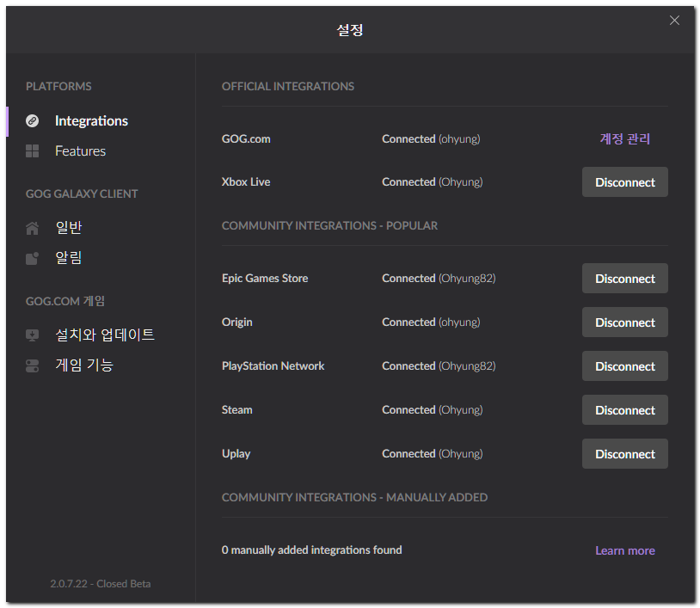
Task: Click the notification icon beside 알림
Action: coord(32,258)
